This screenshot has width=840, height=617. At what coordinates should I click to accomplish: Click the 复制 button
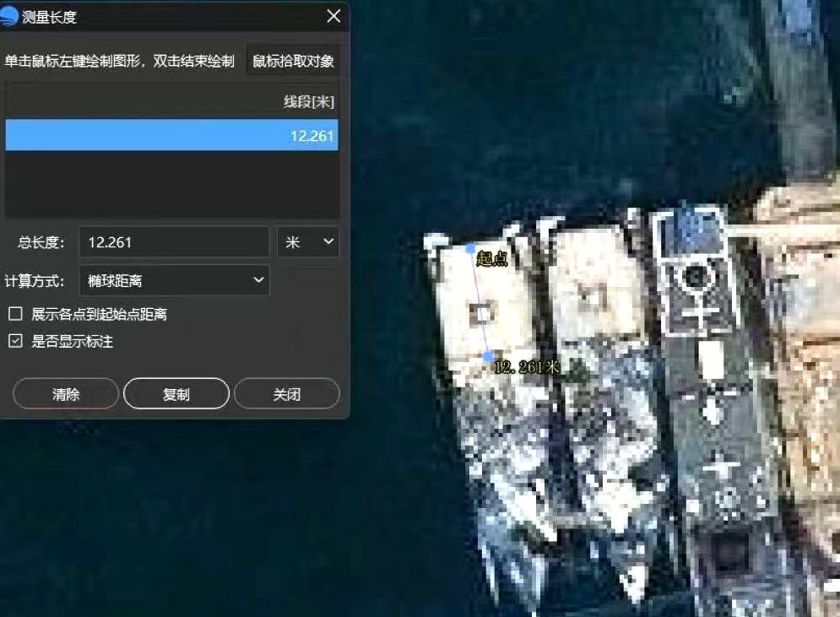[176, 392]
